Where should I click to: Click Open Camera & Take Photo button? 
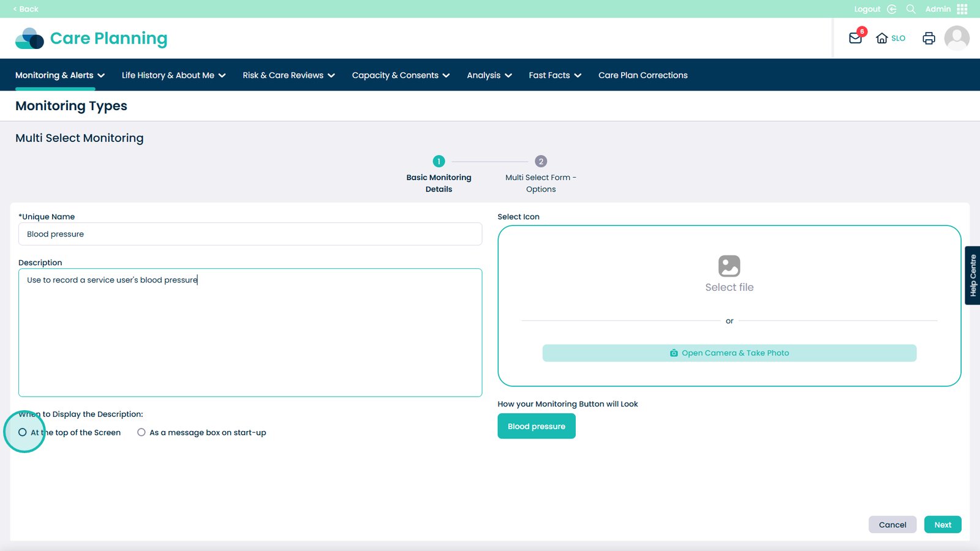(729, 353)
